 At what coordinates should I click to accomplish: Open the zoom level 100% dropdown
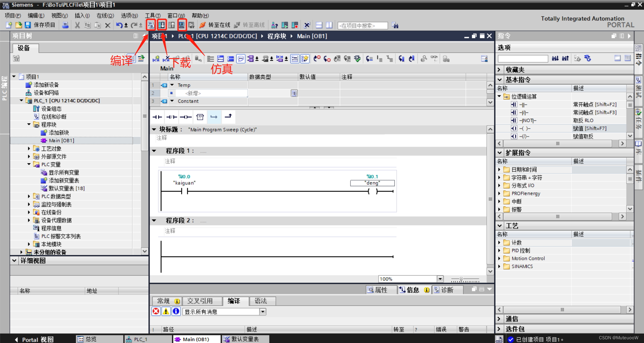point(440,279)
